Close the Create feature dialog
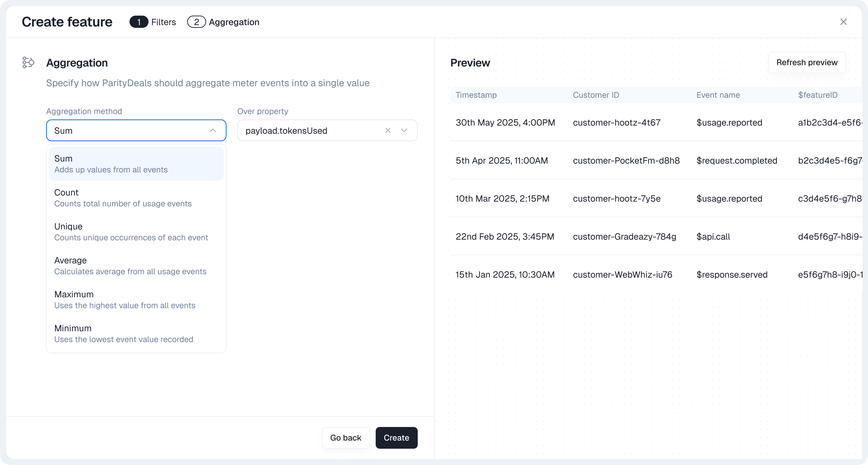 coord(843,22)
